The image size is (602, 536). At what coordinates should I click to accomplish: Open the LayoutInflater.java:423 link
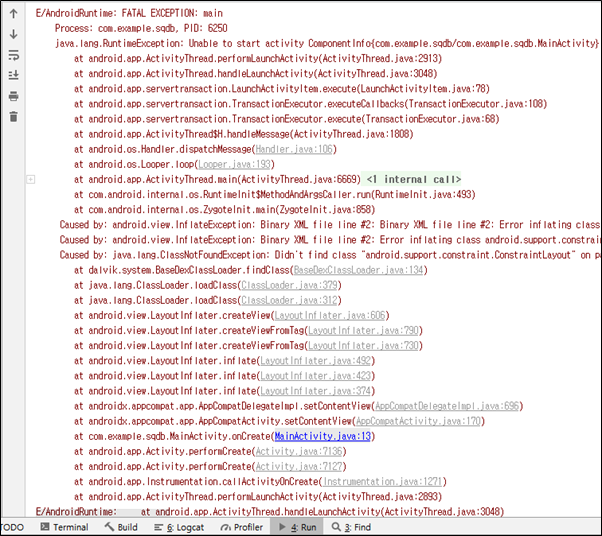point(316,376)
